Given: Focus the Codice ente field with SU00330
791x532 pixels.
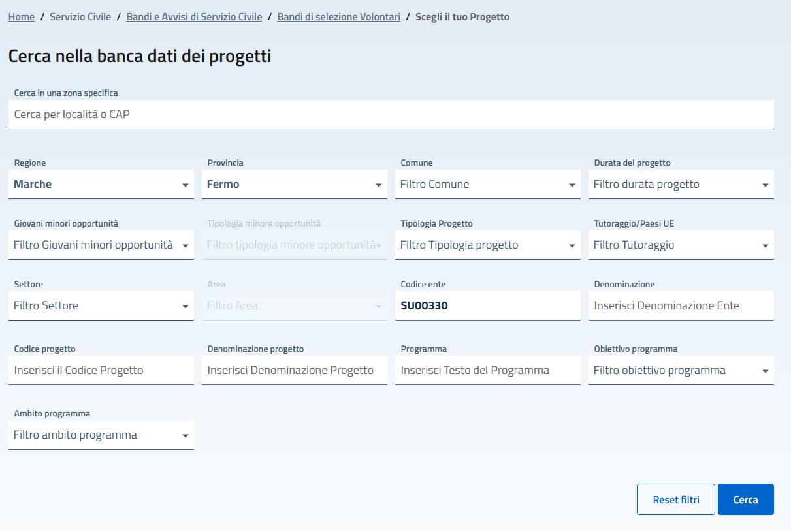Looking at the screenshot, I should [487, 306].
